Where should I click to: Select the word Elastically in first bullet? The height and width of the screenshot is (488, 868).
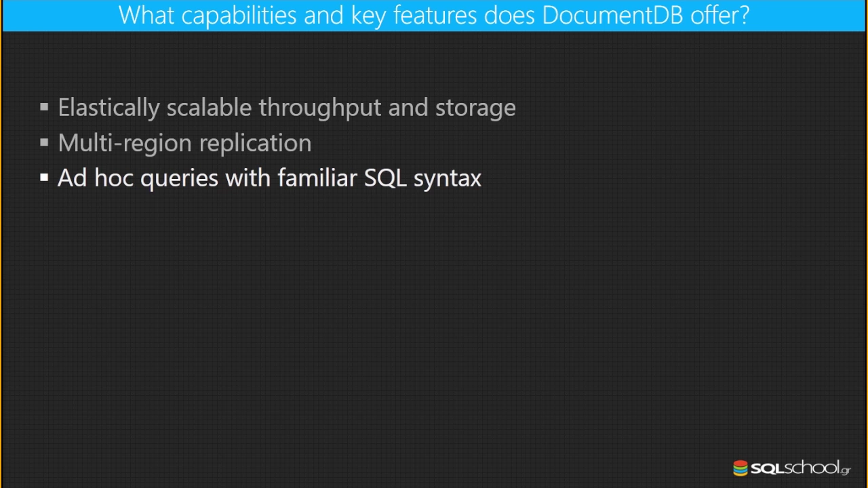(108, 108)
